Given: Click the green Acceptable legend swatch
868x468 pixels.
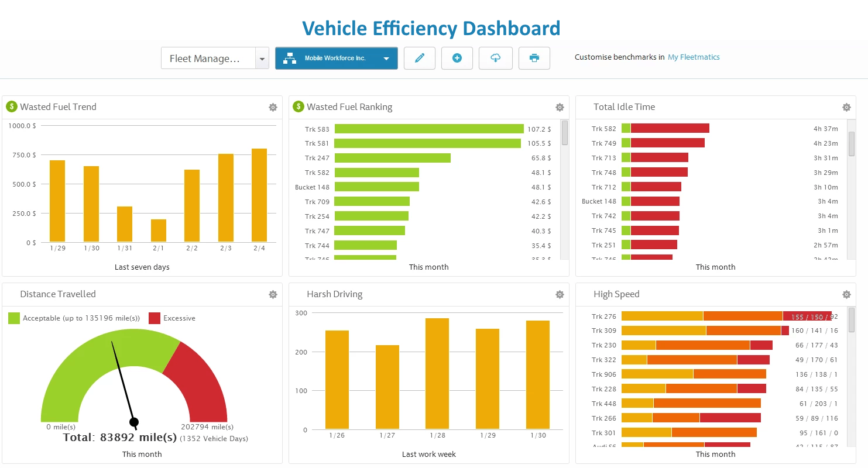Looking at the screenshot, I should tap(14, 318).
